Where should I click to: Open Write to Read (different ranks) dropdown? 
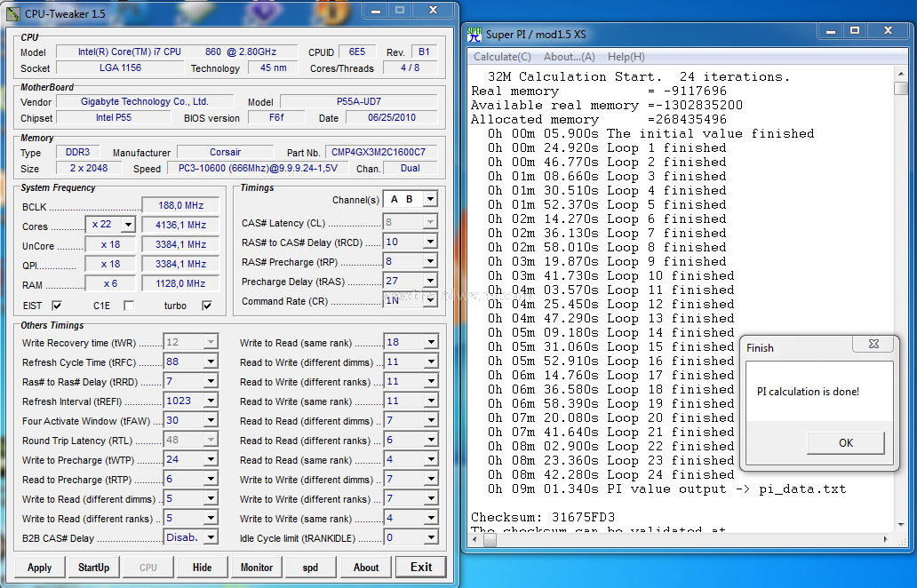tap(211, 518)
